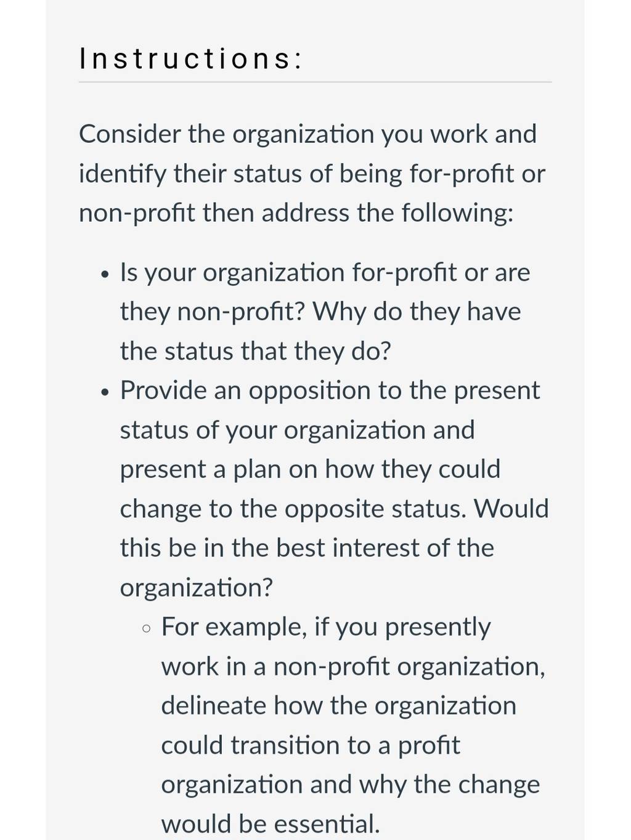Click the line "status of your organization and"
Viewport: 631px width, 840px height.
tap(297, 430)
